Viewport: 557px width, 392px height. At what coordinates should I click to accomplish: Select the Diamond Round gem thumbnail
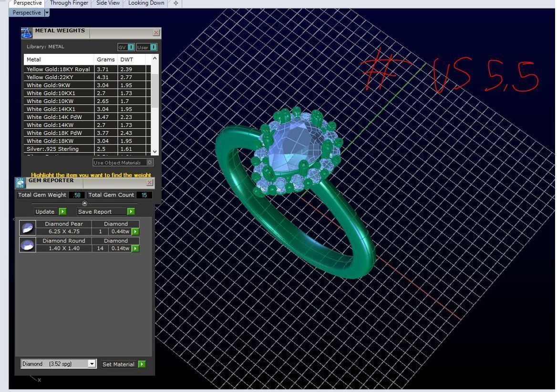coord(27,245)
